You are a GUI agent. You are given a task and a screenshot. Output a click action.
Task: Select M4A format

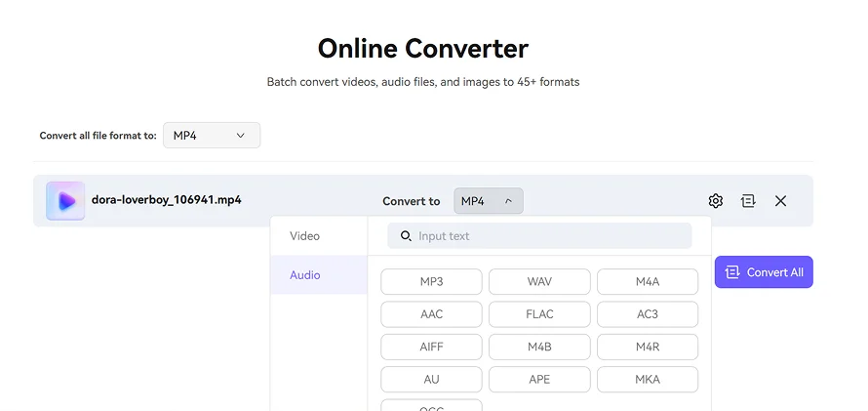pos(648,281)
